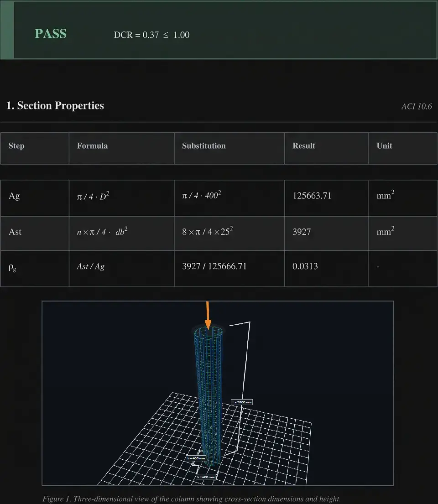The width and height of the screenshot is (438, 504).
Task: Click the '1. Section Properties' heading
Action: click(x=55, y=105)
